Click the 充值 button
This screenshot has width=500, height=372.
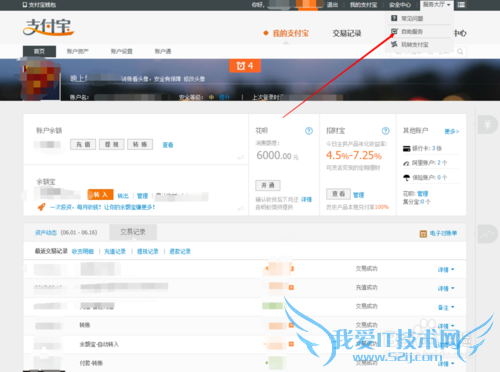[x=83, y=144]
